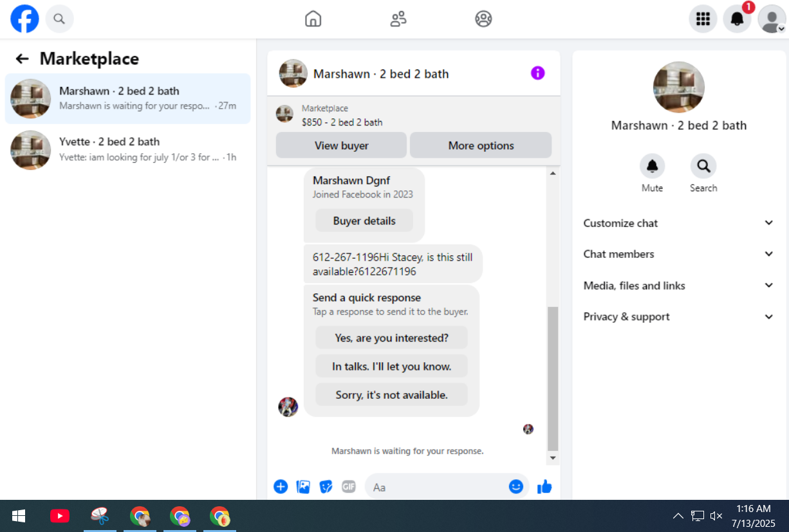Open YouTube from the taskbar
Screen dimensions: 789x532
[60, 516]
